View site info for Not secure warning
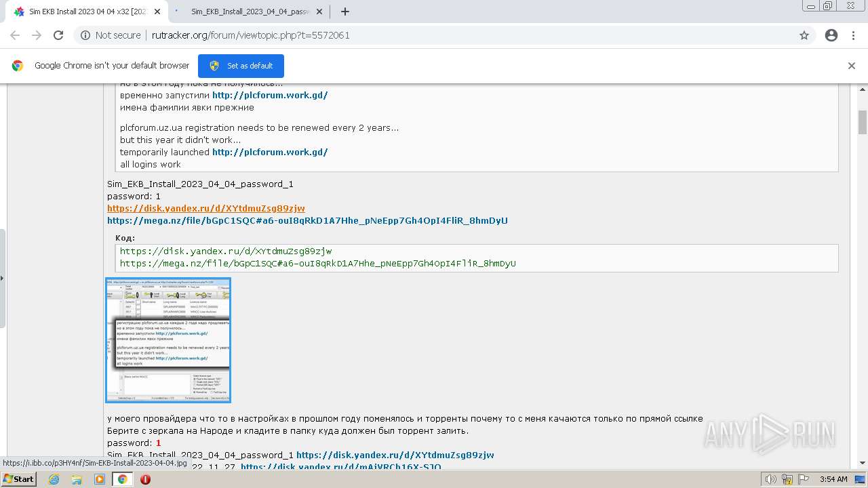The width and height of the screenshot is (868, 488). pos(111,35)
